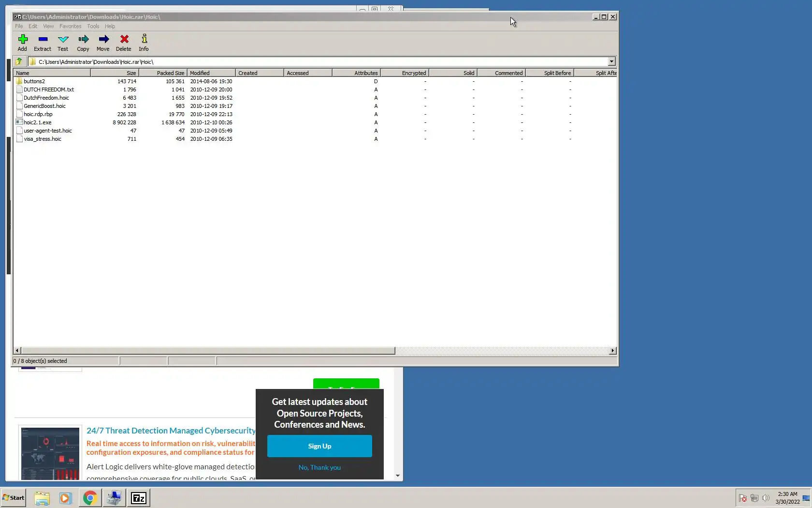812x508 pixels.
Task: Switch to Chrome in the taskbar
Action: (x=90, y=498)
